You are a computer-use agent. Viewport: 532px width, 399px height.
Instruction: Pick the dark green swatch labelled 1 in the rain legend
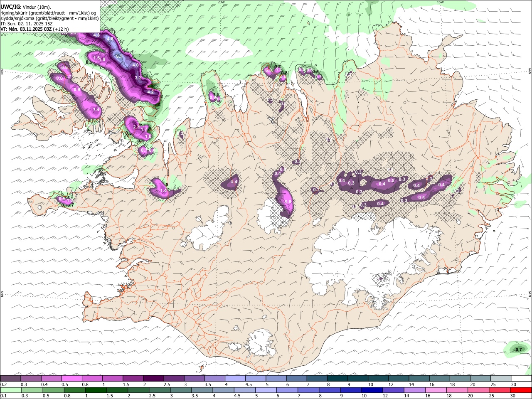96,390
